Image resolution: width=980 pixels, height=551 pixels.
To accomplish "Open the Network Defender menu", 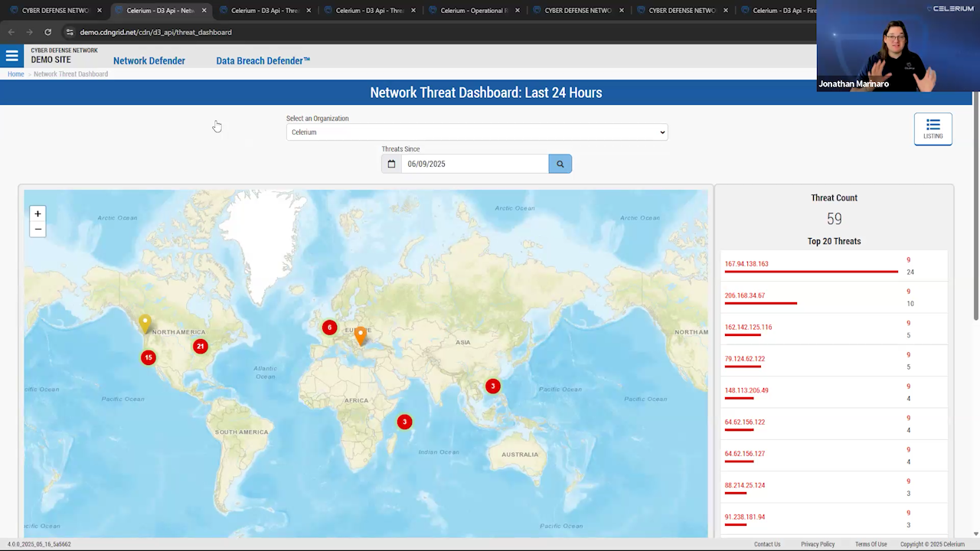I will coord(149,60).
